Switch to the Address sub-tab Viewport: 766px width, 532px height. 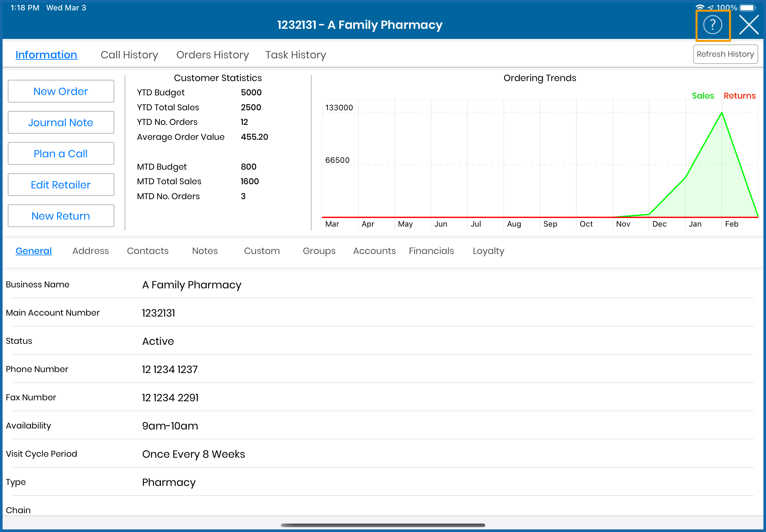point(90,251)
